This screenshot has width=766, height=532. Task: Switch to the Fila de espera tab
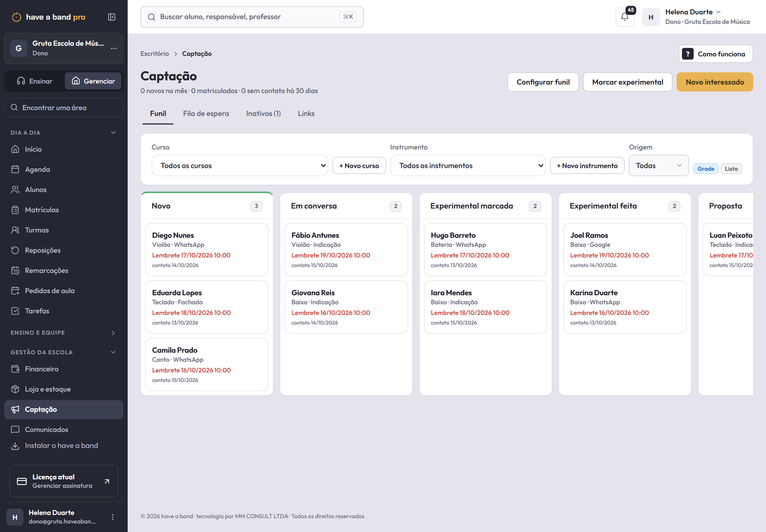click(x=206, y=114)
